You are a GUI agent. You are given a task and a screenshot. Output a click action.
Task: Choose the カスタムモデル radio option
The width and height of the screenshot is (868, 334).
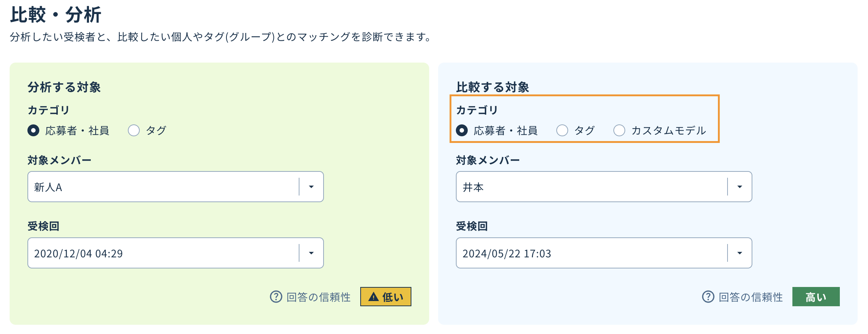[619, 130]
